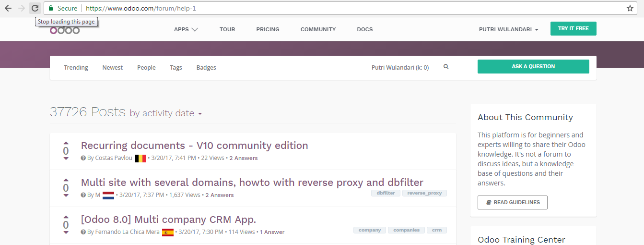Viewport: 644px width, 245px height.
Task: Open '[Odoo 8.0] Multi company CRM App.' post
Action: click(168, 220)
